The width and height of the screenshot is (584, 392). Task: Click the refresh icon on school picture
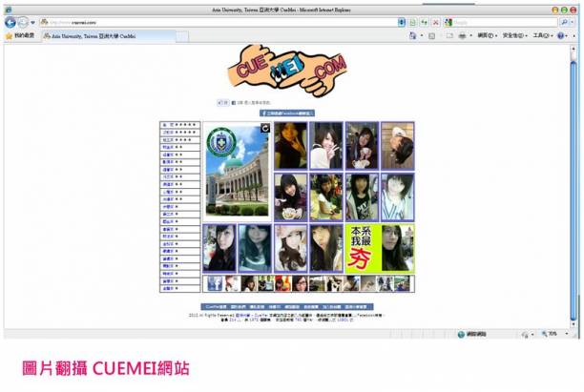click(265, 128)
